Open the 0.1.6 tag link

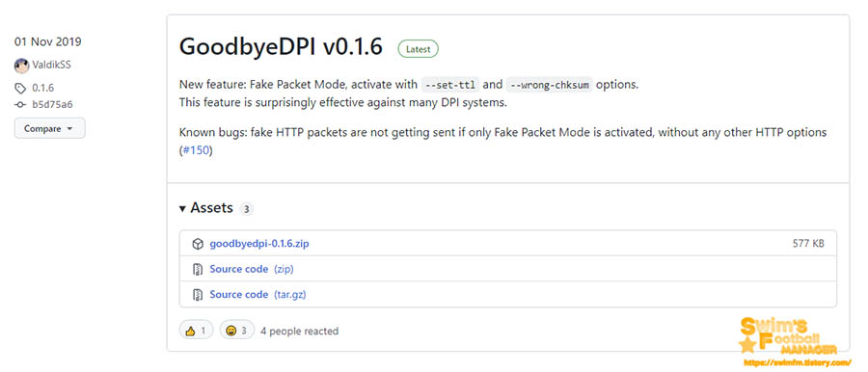coord(42,88)
